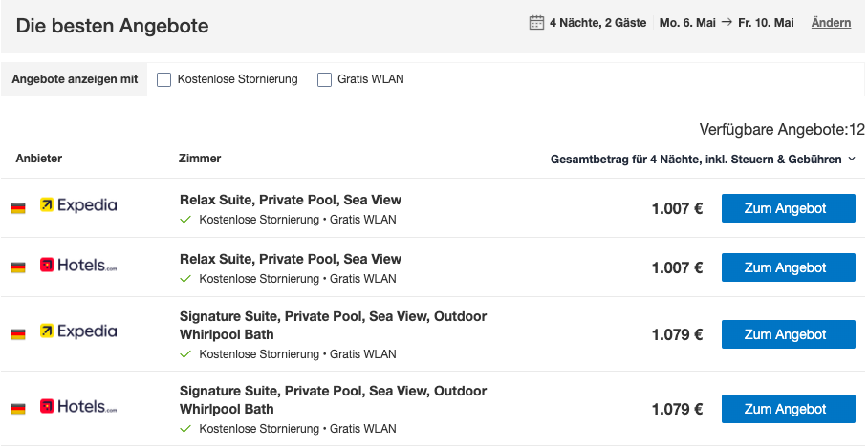Click the Hotels.com logo in last row
This screenshot has width=868, height=448.
(78, 407)
